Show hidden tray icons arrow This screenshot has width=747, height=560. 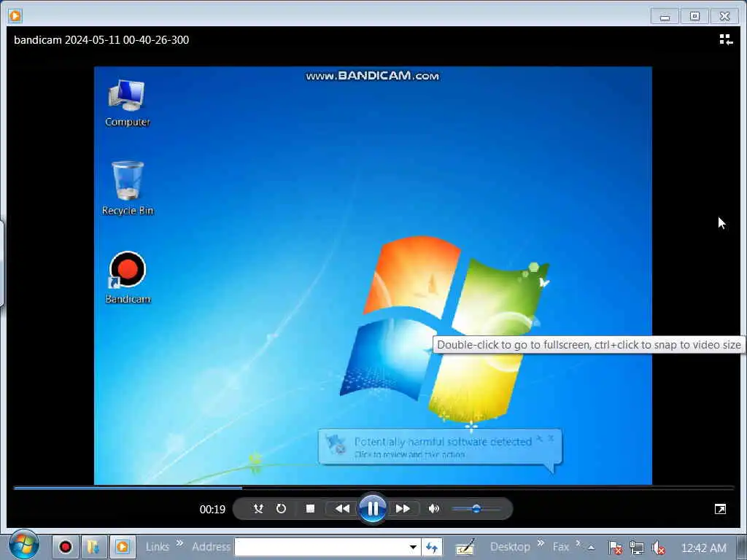(591, 548)
